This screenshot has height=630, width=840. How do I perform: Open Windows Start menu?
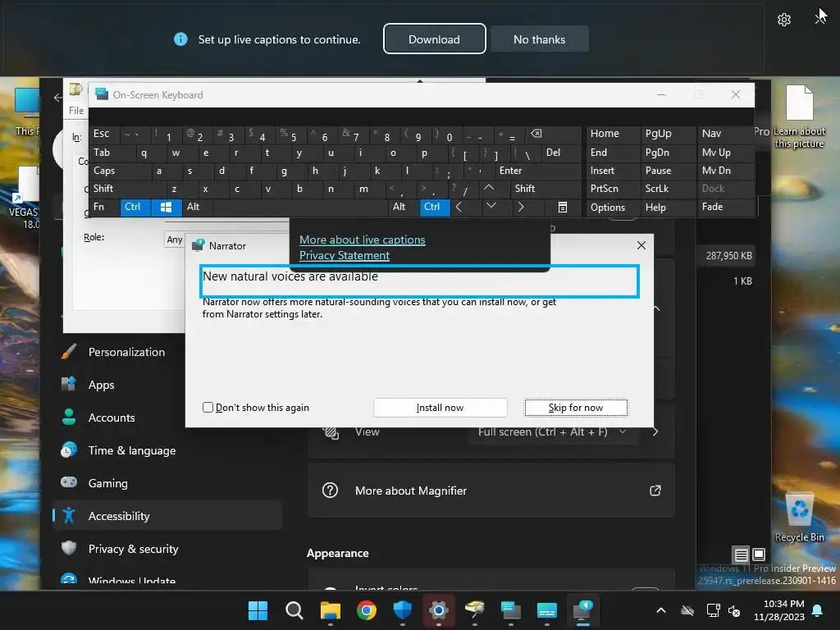click(x=258, y=610)
